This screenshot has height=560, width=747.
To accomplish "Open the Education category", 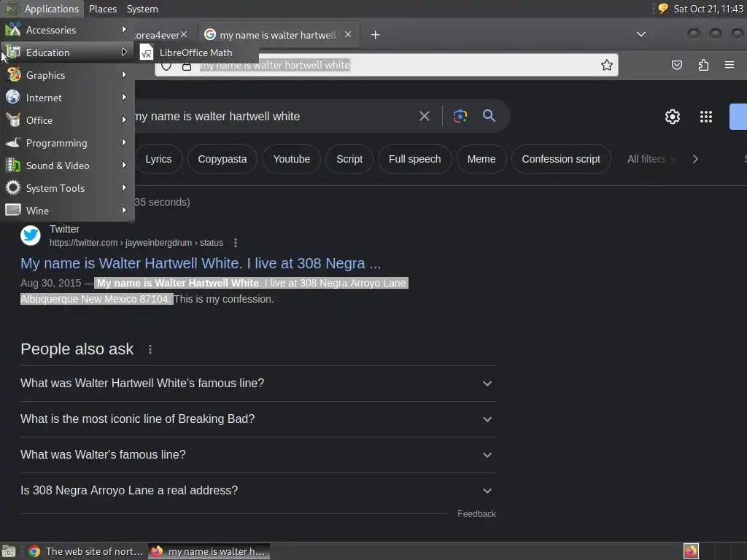I will 66,52.
